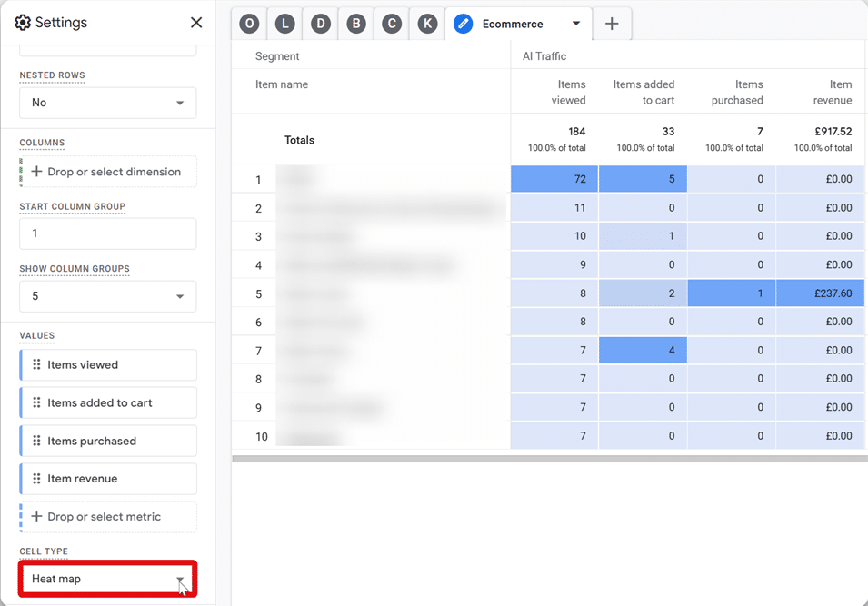Click the row 1 items added cell 5
The image size is (868, 606).
(643, 179)
